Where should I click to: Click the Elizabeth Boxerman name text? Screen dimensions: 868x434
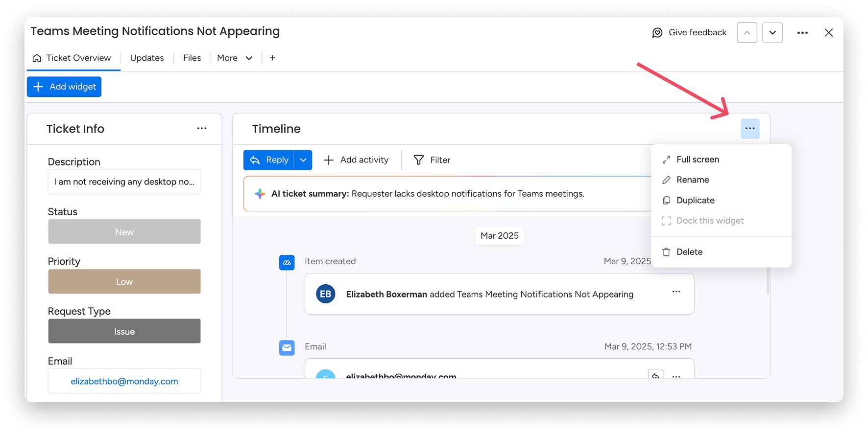tap(386, 295)
